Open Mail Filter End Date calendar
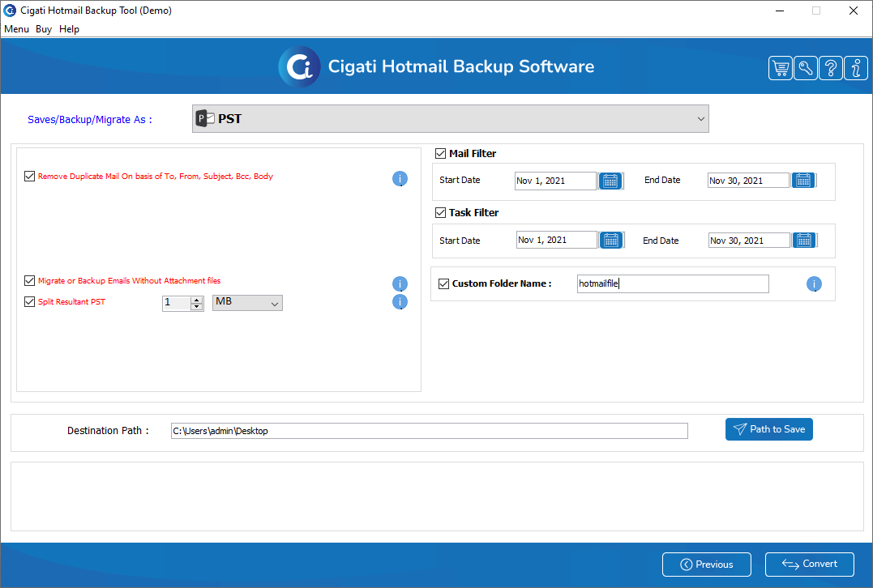The height and width of the screenshot is (588, 873). (x=803, y=181)
